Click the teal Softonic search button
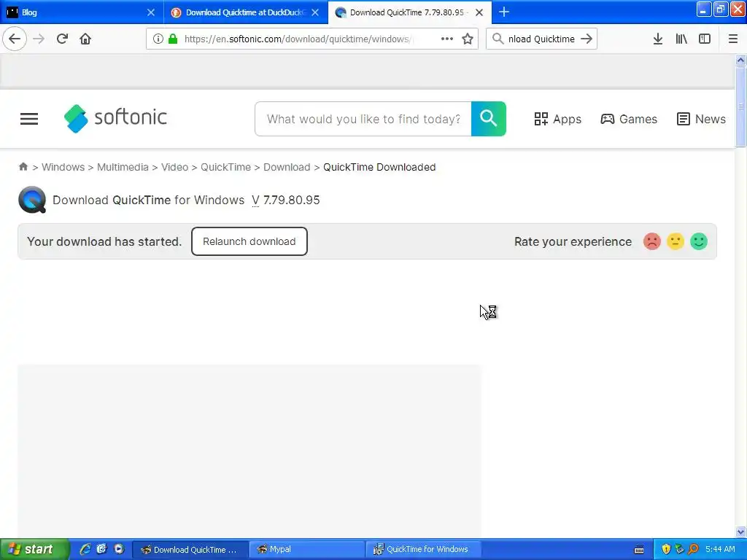The image size is (747, 560). (x=488, y=119)
